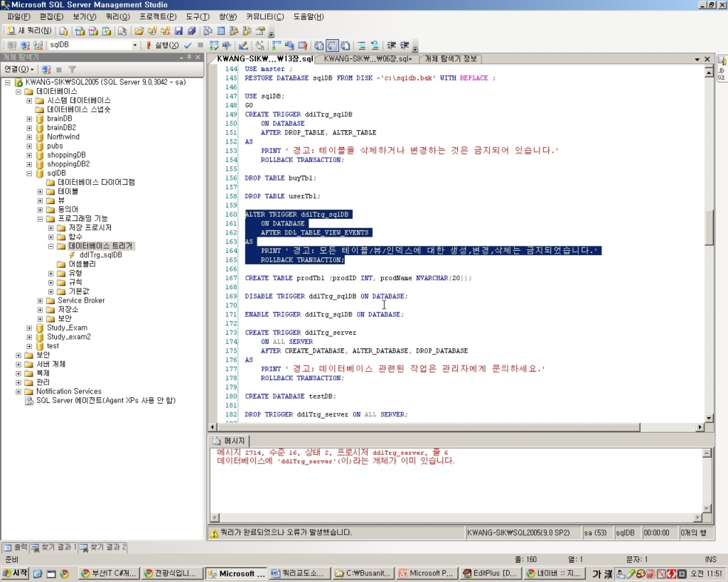Click Specify Values for Template Parameters icon
The width and height of the screenshot is (728, 582).
pos(259,45)
